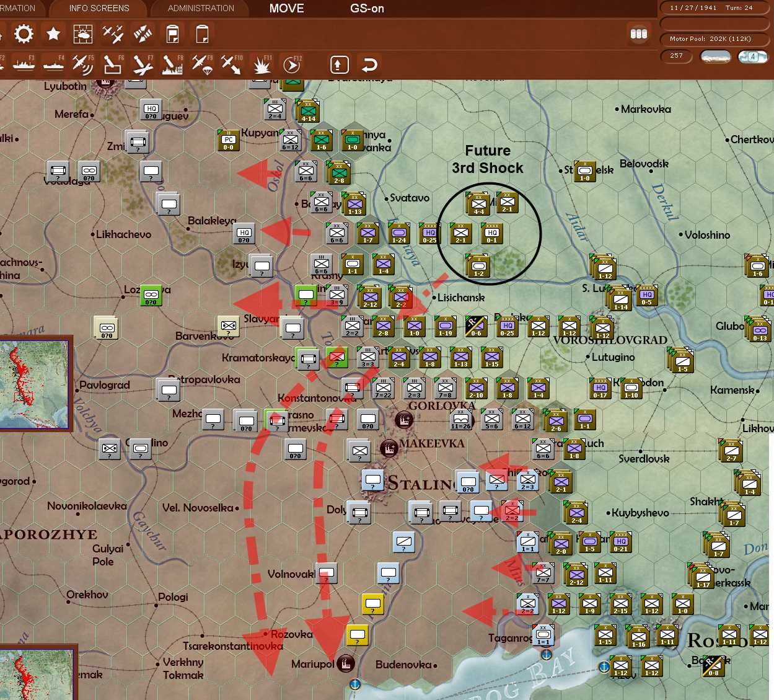Click the Voloshino town label

click(707, 235)
